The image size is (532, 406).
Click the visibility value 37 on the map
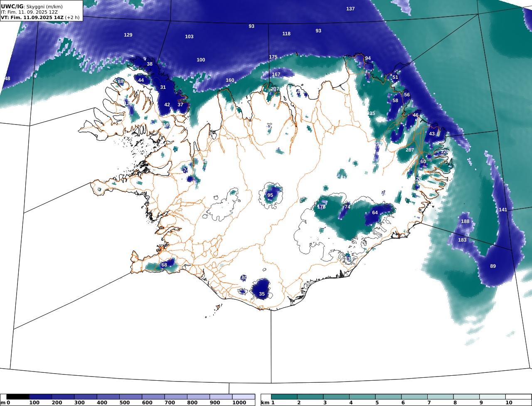pos(180,105)
